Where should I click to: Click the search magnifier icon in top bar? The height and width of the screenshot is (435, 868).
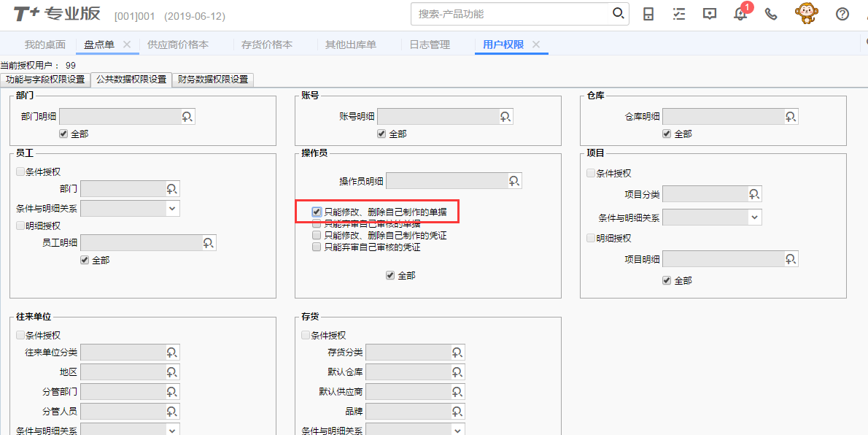618,14
